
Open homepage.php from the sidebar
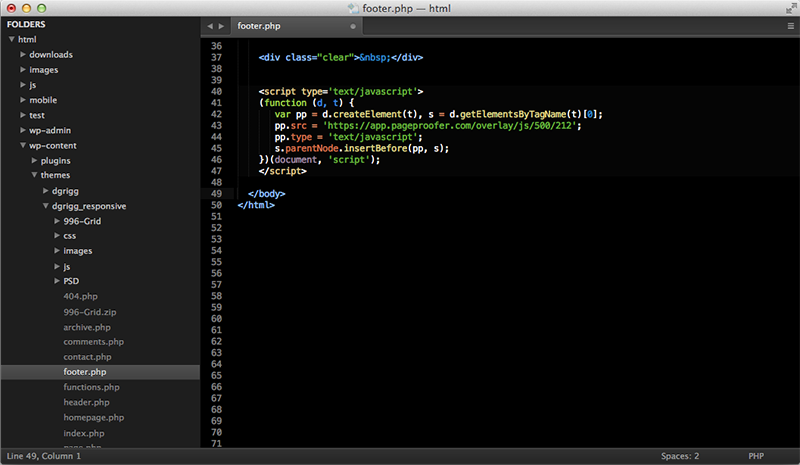(x=93, y=418)
